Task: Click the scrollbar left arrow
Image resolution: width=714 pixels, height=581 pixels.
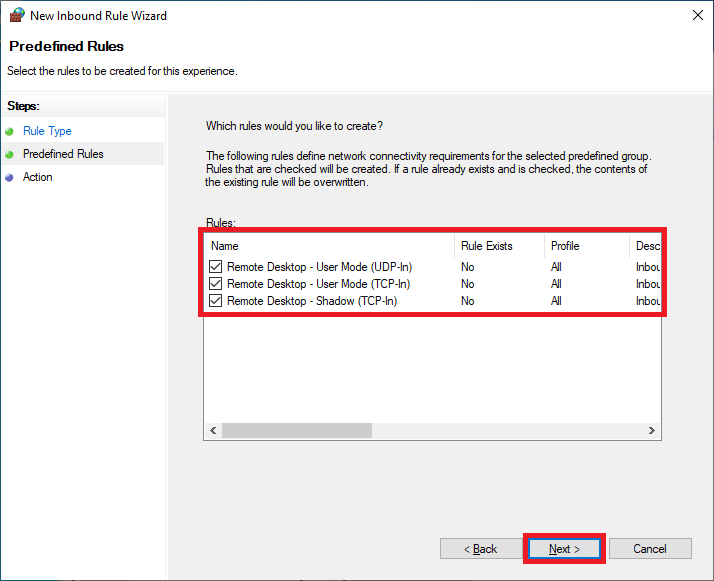Action: click(x=213, y=430)
